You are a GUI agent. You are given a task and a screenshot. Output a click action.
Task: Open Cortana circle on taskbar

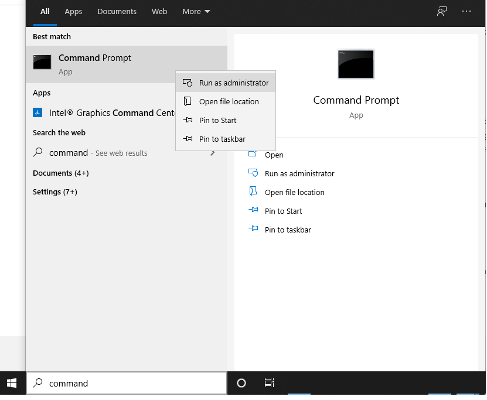click(241, 383)
